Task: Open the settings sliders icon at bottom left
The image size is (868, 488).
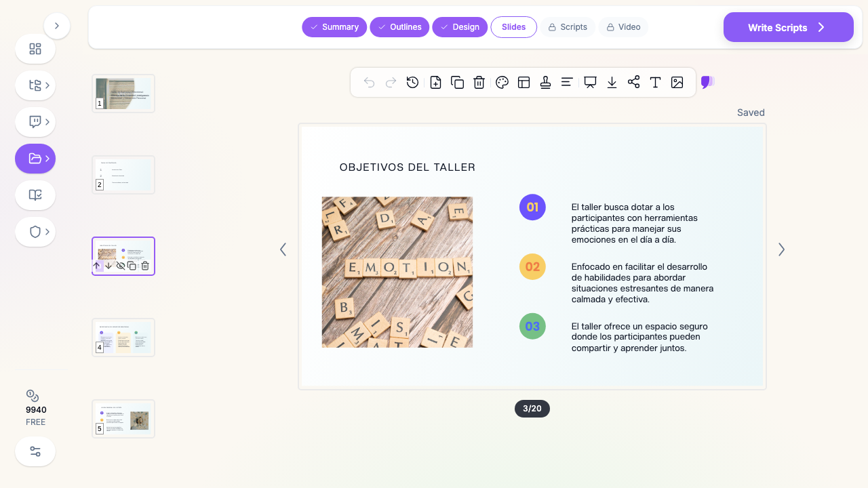Action: [35, 451]
